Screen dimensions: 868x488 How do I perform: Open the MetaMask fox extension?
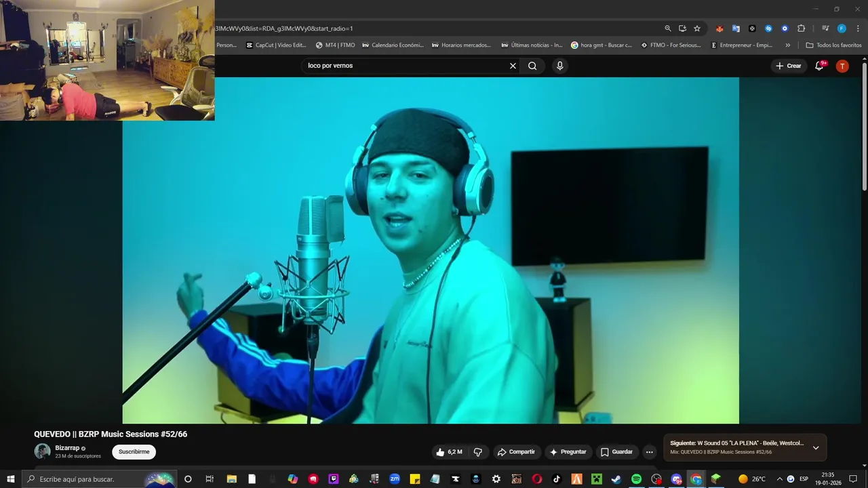pyautogui.click(x=719, y=28)
